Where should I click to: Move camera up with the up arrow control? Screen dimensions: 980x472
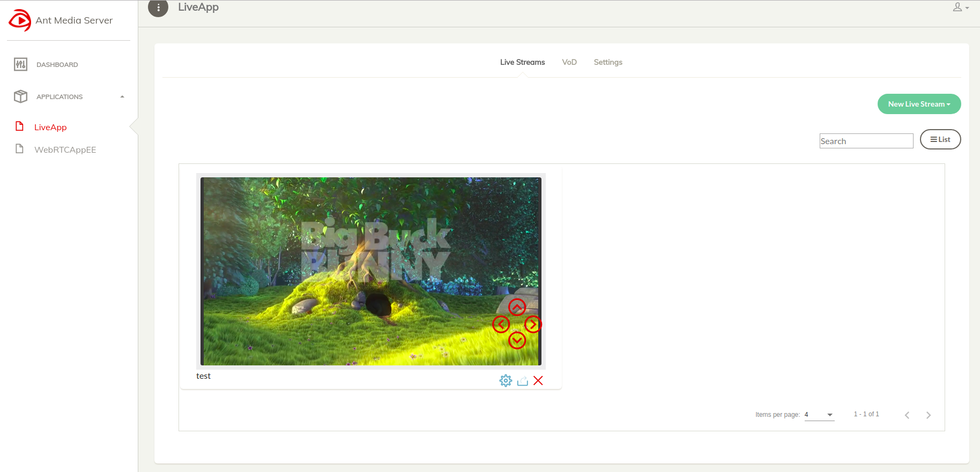pos(517,307)
